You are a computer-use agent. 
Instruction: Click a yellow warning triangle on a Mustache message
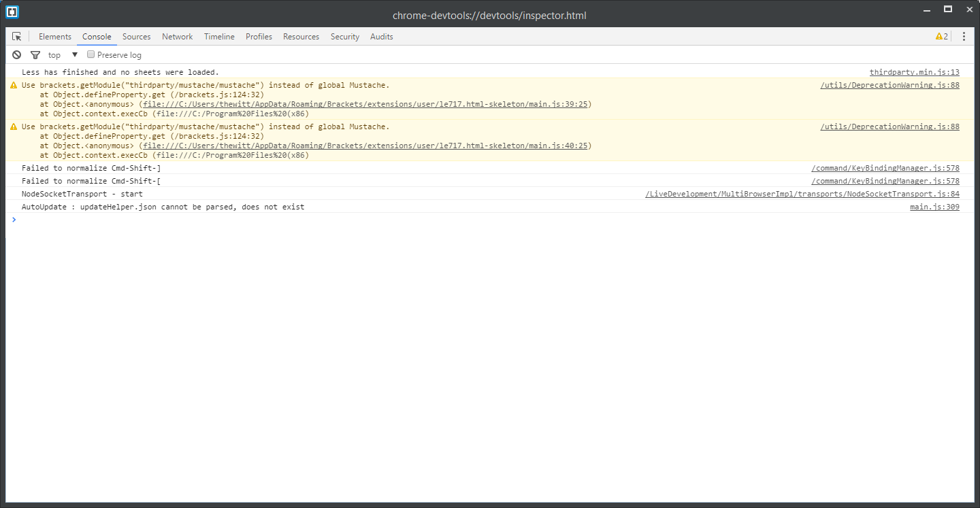[12, 85]
